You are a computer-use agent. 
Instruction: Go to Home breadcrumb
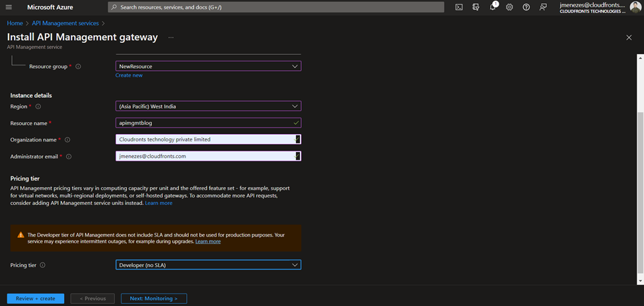point(15,23)
